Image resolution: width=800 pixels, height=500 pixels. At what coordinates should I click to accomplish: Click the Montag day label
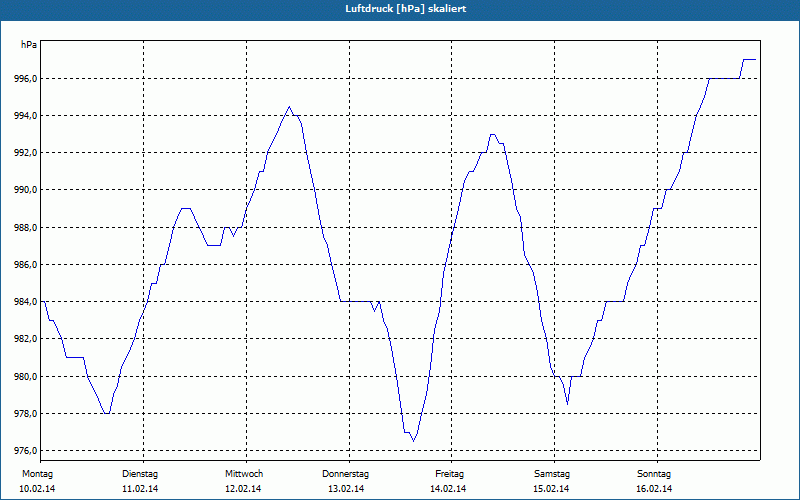pos(37,474)
